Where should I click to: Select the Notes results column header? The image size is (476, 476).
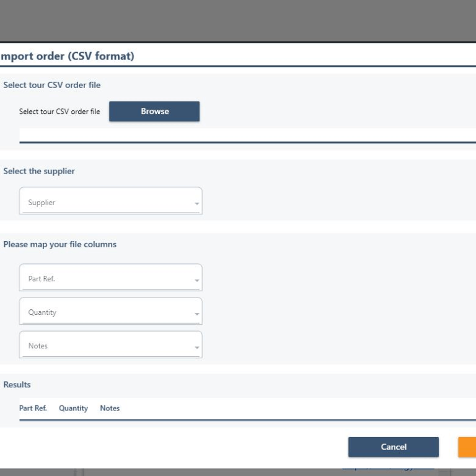coord(110,408)
